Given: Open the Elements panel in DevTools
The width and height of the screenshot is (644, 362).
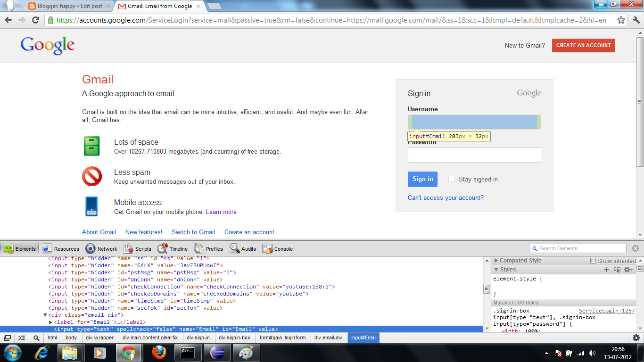Looking at the screenshot, I should click(x=20, y=248).
